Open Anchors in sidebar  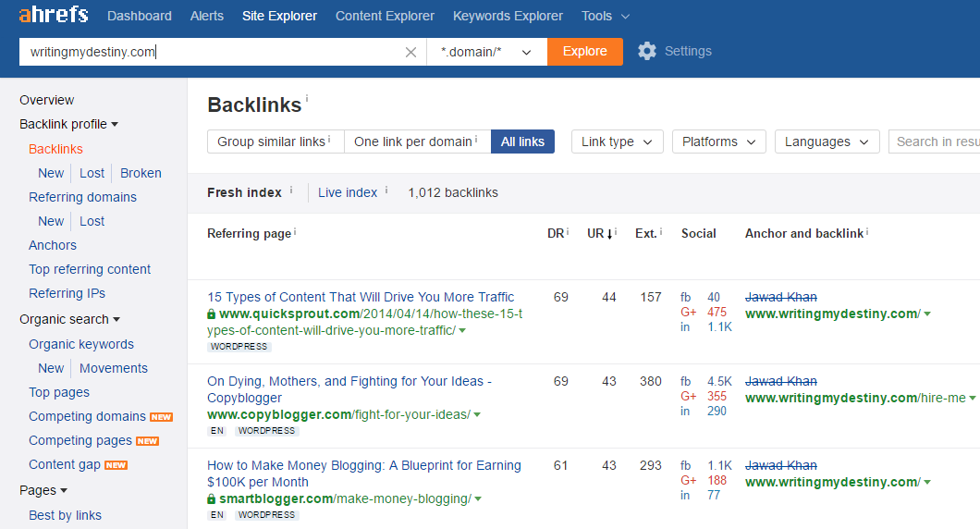(x=53, y=245)
